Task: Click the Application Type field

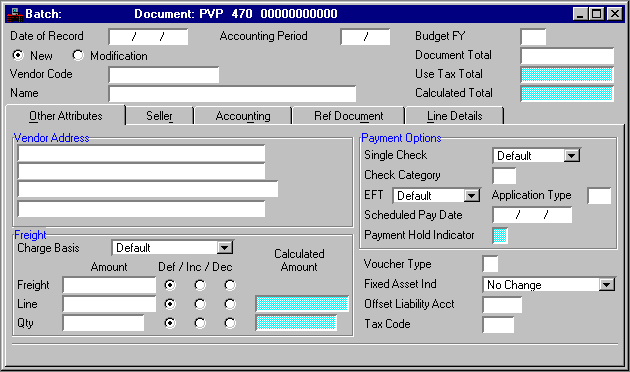Action: [x=599, y=196]
